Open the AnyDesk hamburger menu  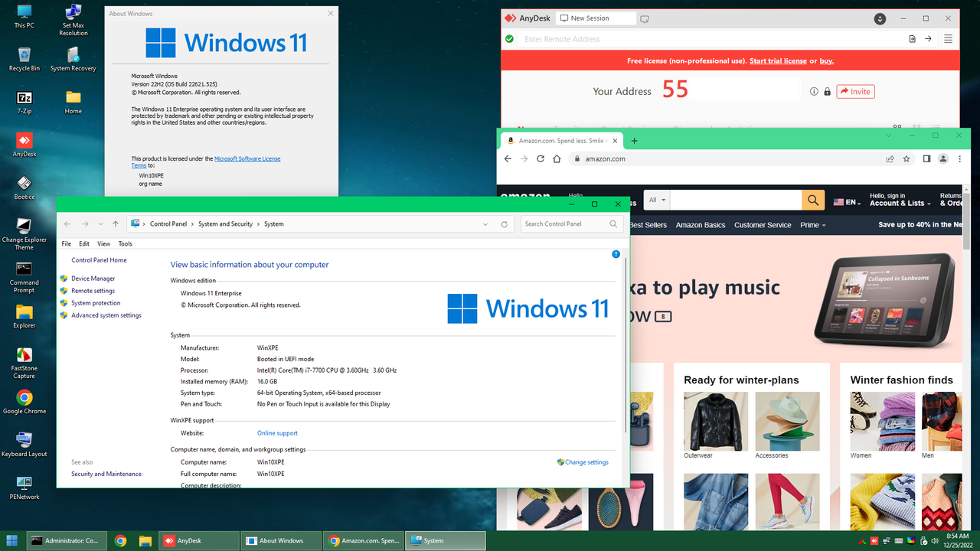948,39
